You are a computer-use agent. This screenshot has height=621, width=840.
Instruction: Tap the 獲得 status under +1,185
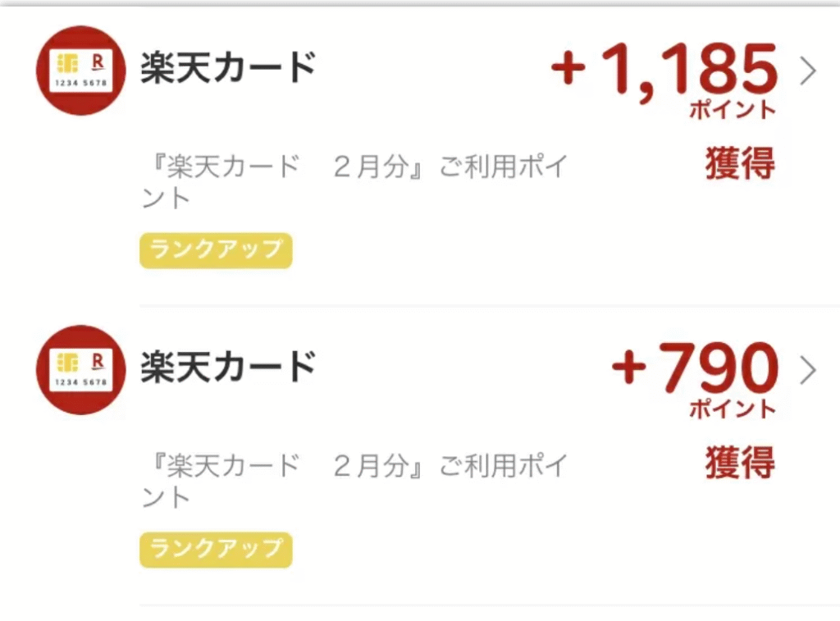coord(740,163)
